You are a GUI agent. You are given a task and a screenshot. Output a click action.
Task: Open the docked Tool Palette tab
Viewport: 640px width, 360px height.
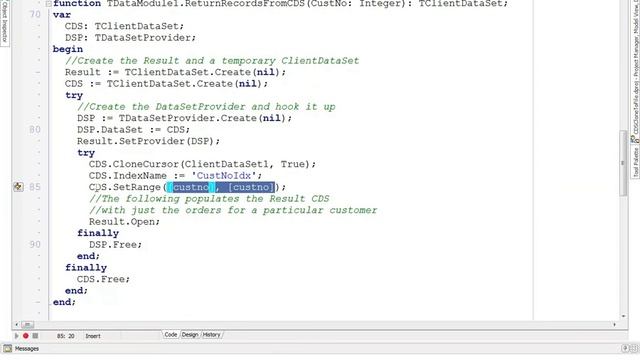tap(636, 162)
